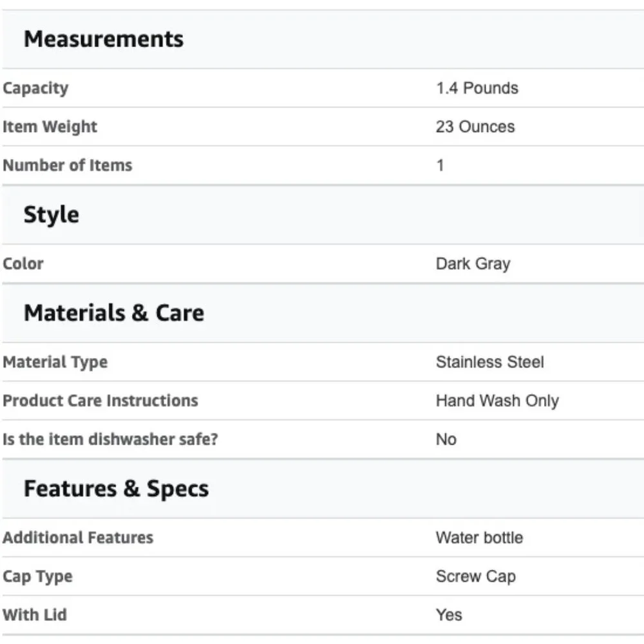Click the With Lid label
Image resolution: width=644 pixels, height=644 pixels.
tap(35, 615)
